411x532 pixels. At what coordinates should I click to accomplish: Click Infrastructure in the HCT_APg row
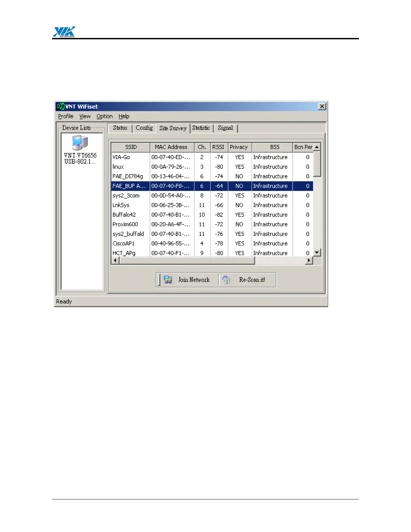[270, 253]
